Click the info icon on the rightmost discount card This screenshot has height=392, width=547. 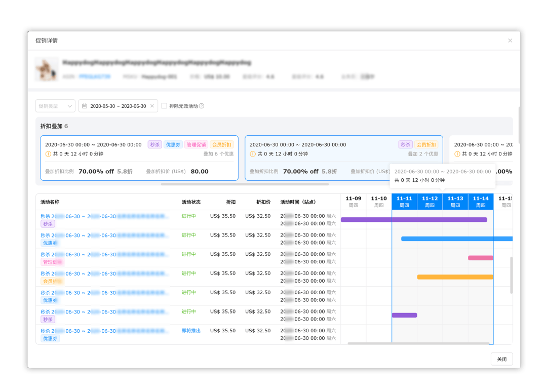tap(457, 154)
